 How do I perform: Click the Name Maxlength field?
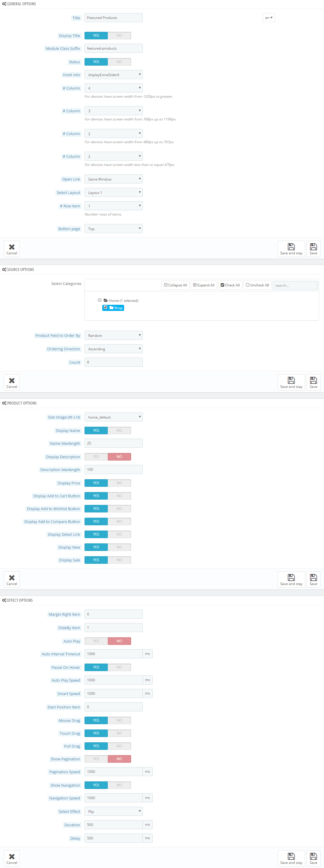click(x=113, y=443)
